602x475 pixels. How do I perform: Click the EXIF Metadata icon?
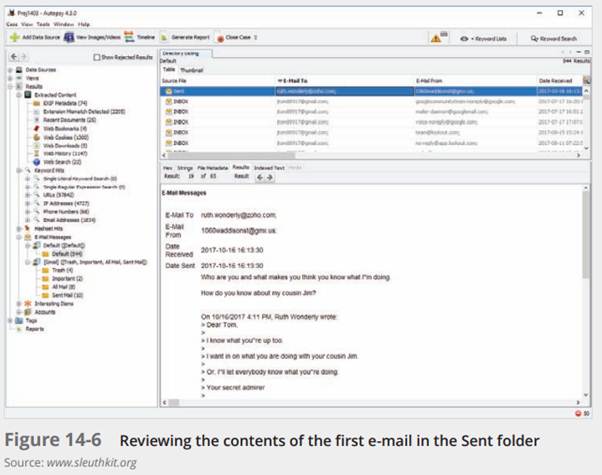(x=37, y=103)
